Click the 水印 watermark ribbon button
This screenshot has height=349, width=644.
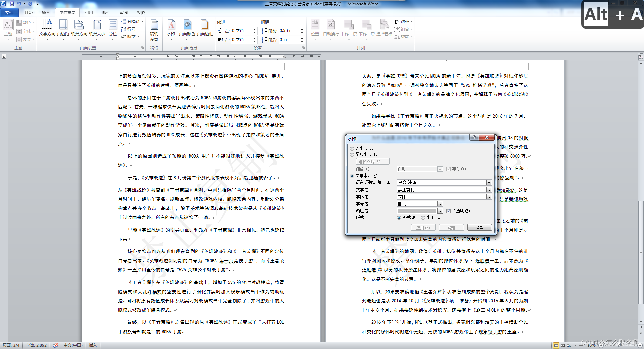coord(171,30)
